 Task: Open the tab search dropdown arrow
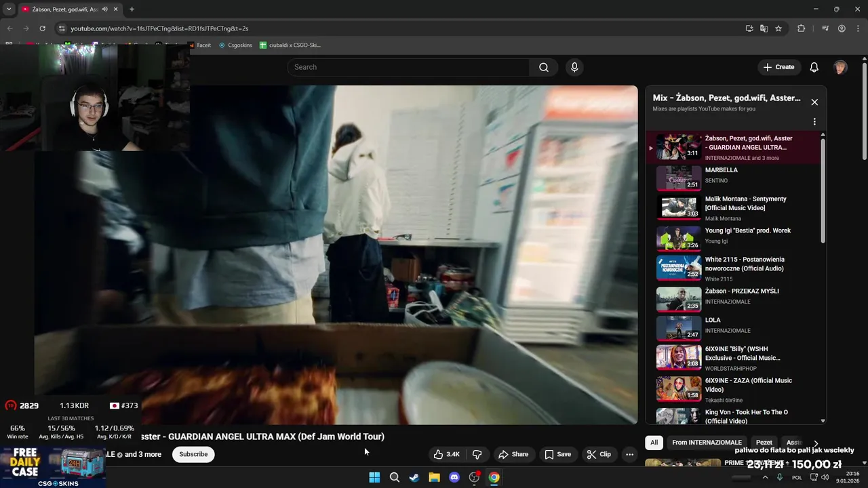pyautogui.click(x=9, y=9)
